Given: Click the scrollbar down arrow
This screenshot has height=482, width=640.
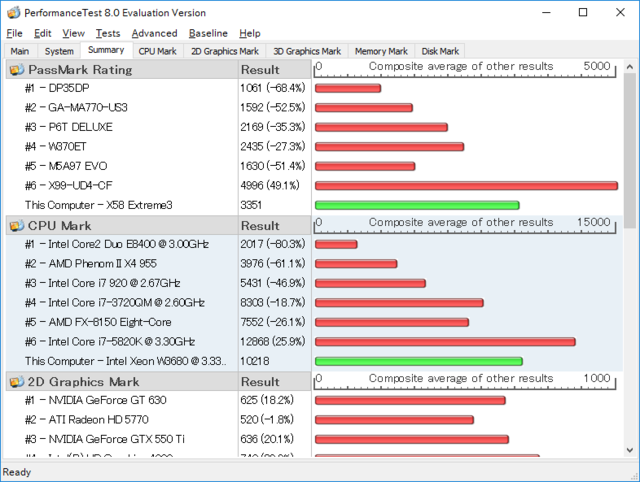Looking at the screenshot, I should 630,450.
